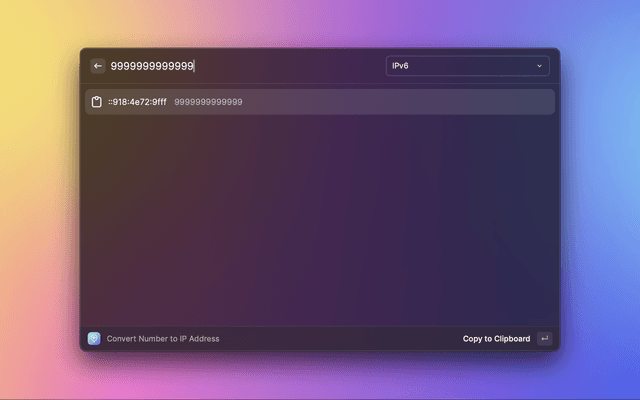Click the back arrow button
The height and width of the screenshot is (400, 640).
coord(98,66)
